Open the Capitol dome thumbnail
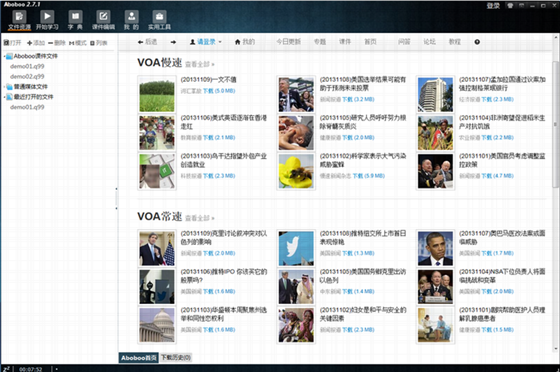The height and width of the screenshot is (372, 560). coord(157,325)
